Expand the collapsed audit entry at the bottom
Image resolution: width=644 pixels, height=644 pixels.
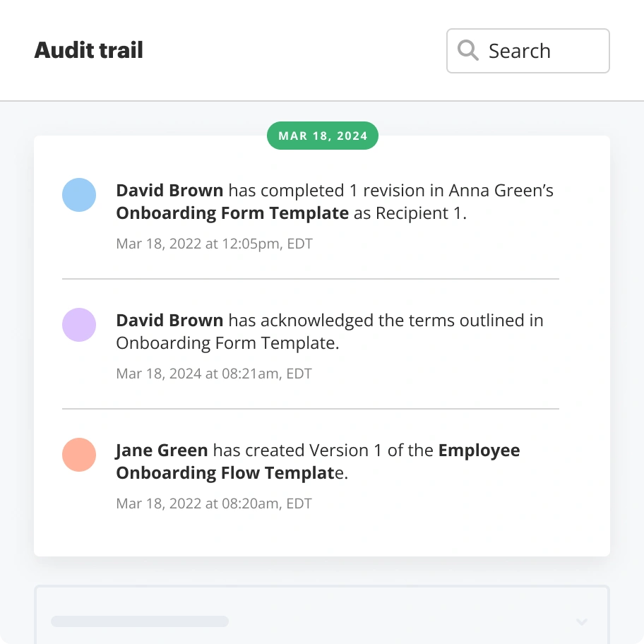[322, 621]
